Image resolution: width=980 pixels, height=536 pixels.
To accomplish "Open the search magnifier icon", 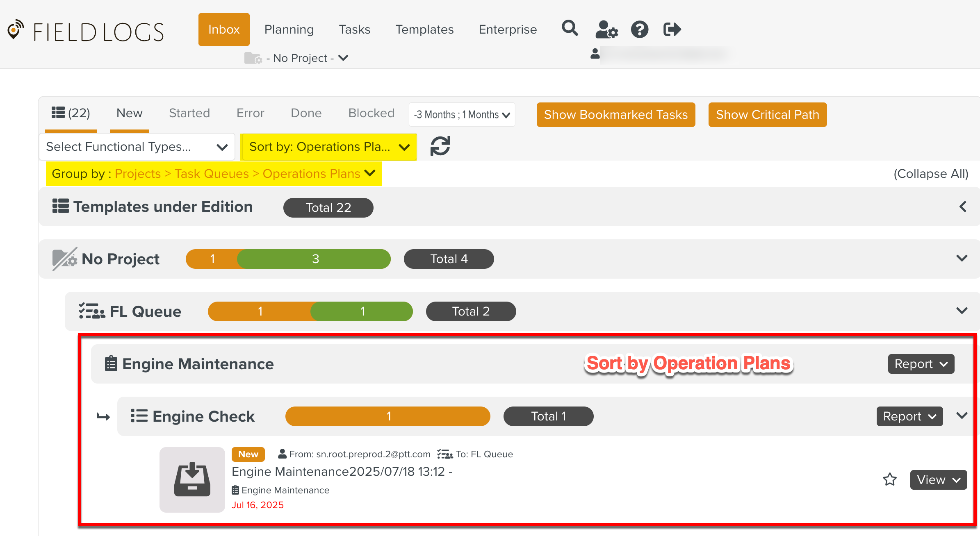I will click(570, 29).
